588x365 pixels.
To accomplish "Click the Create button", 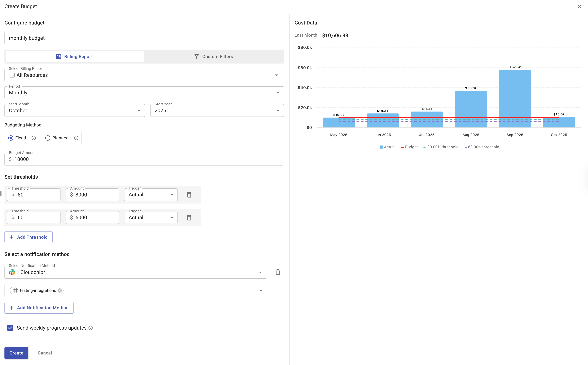I will (x=16, y=353).
